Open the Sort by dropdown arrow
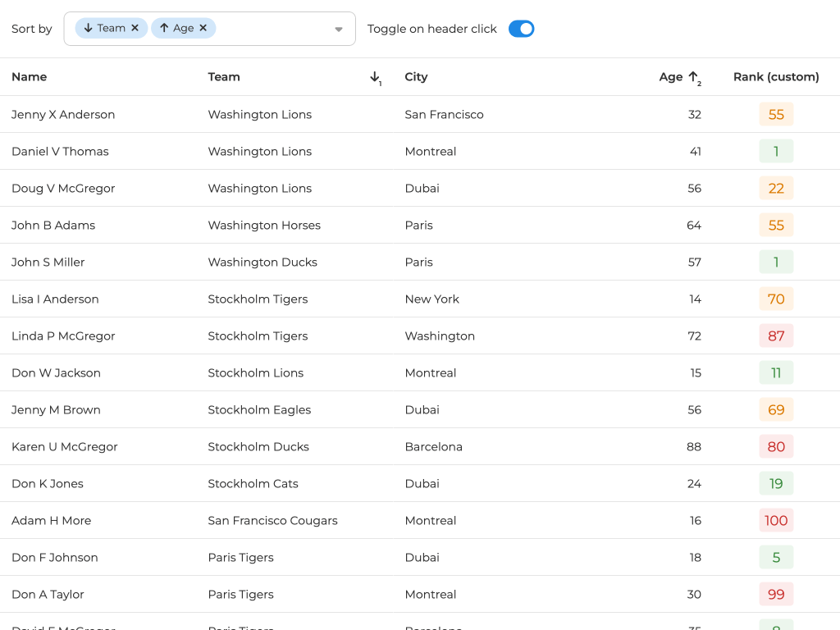The width and height of the screenshot is (840, 630). (339, 30)
